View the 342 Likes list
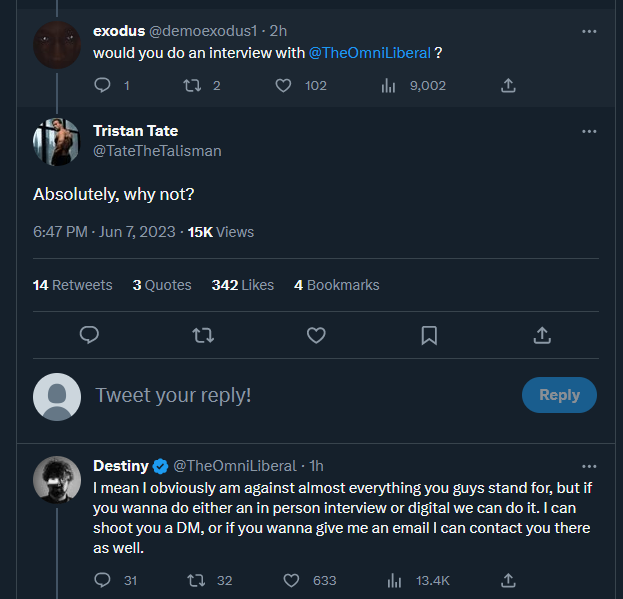Viewport: 623px width, 599px height. 243,285
